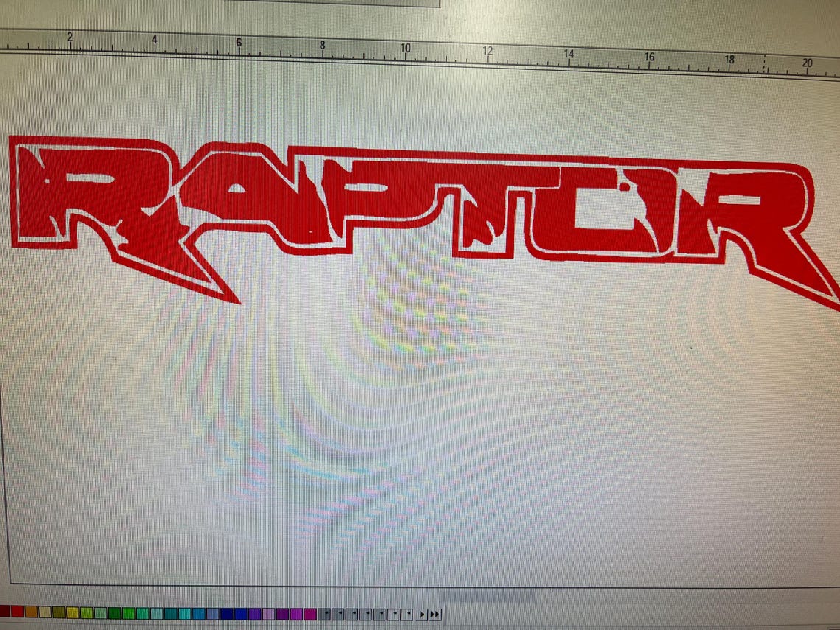Choose the bright red palette swatch
840x630 pixels.
click(x=17, y=613)
